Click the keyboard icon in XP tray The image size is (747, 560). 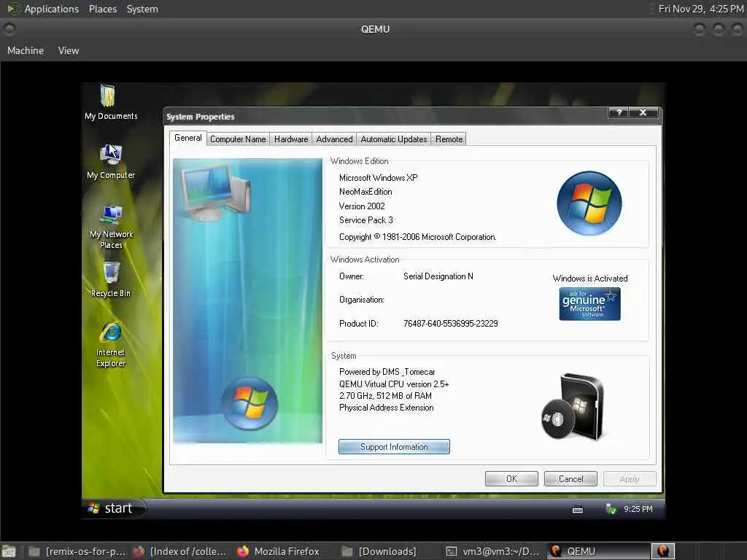click(578, 510)
